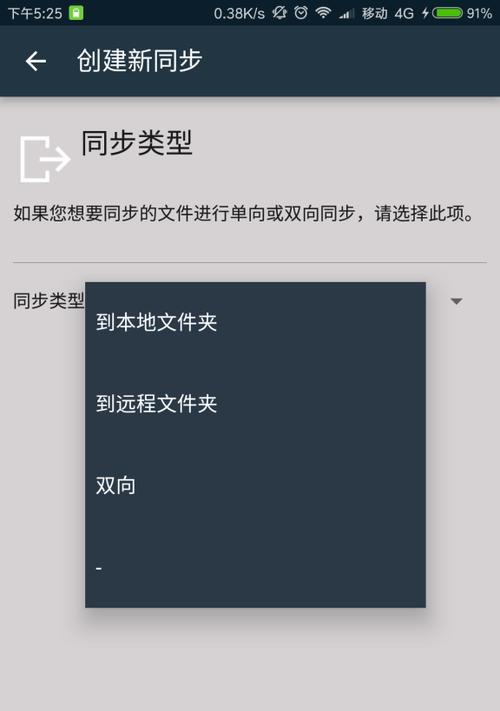The width and height of the screenshot is (500, 711).
Task: Tap the 创建新同步 page title
Action: 139,61
